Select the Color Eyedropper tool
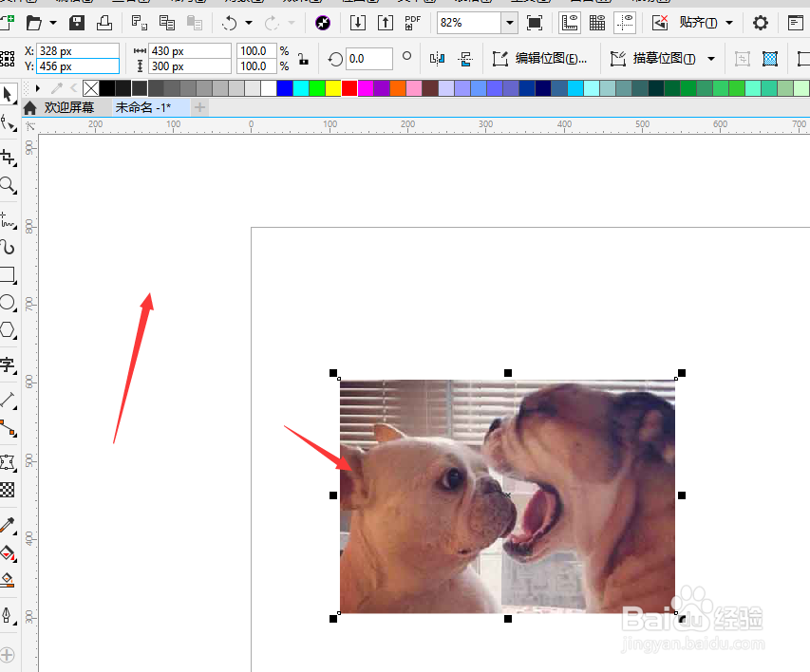Viewport: 810px width, 672px height. tap(8, 525)
